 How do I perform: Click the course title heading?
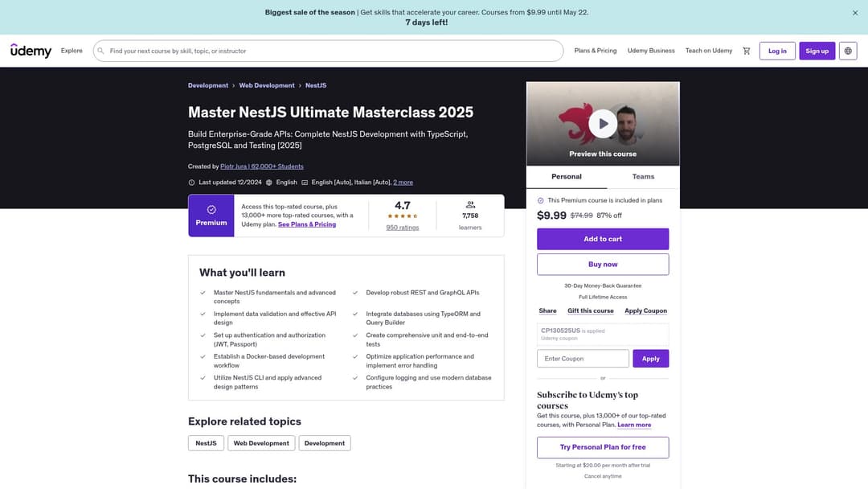[330, 113]
